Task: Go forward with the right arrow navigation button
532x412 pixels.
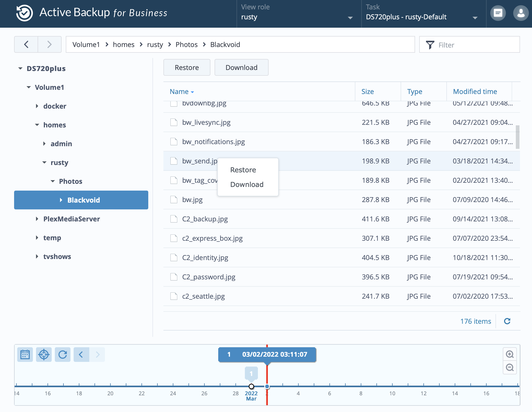Action: [x=50, y=44]
